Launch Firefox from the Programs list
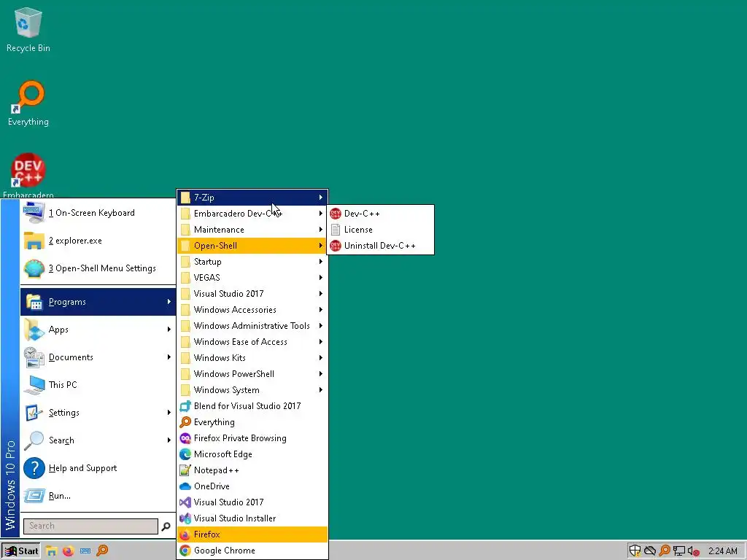The width and height of the screenshot is (747, 560). click(252, 534)
